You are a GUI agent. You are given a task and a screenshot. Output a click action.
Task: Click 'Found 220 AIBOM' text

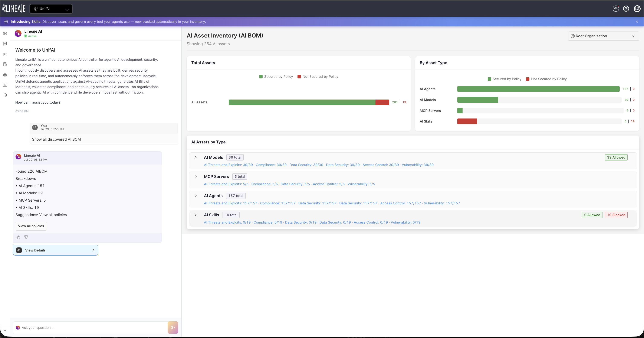(32, 171)
